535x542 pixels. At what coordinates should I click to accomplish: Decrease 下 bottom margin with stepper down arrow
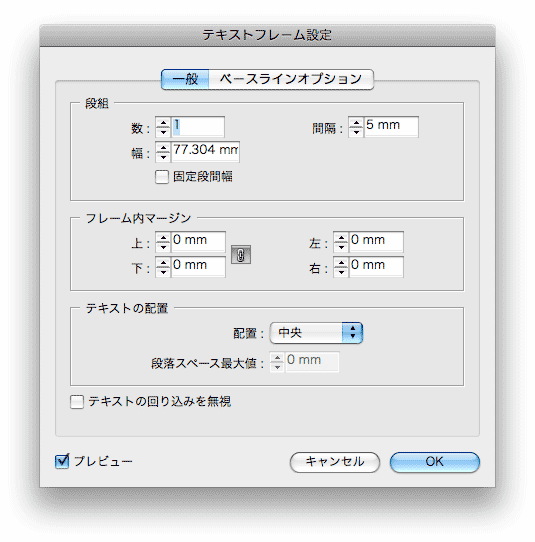(x=163, y=272)
